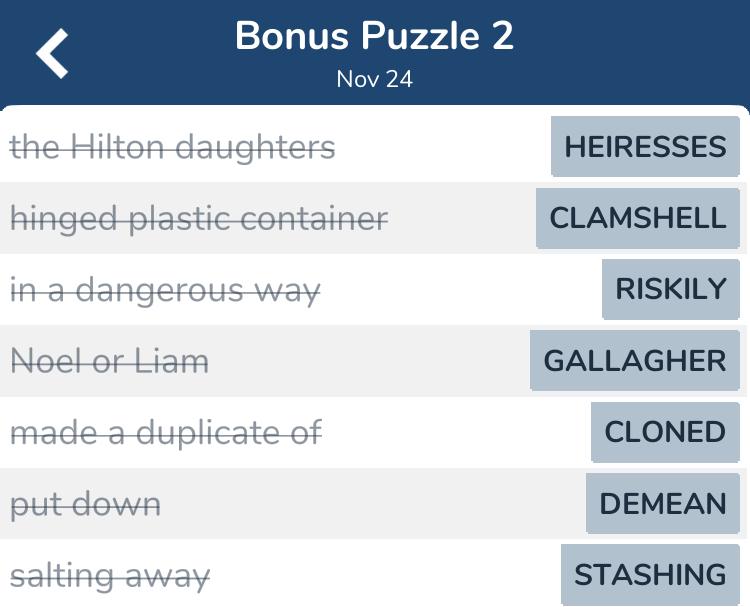Tap clue 'made a duplicate of'
The image size is (750, 607).
coord(166,432)
